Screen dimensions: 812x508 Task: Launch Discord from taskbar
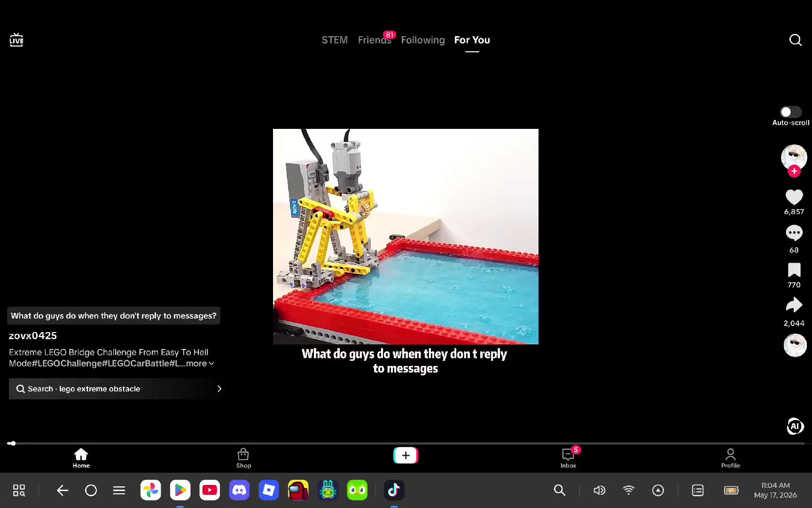pos(239,490)
